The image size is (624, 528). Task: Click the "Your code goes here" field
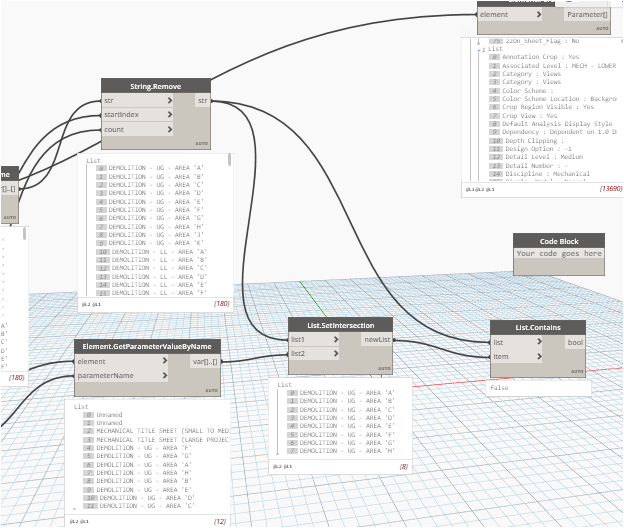pos(559,253)
